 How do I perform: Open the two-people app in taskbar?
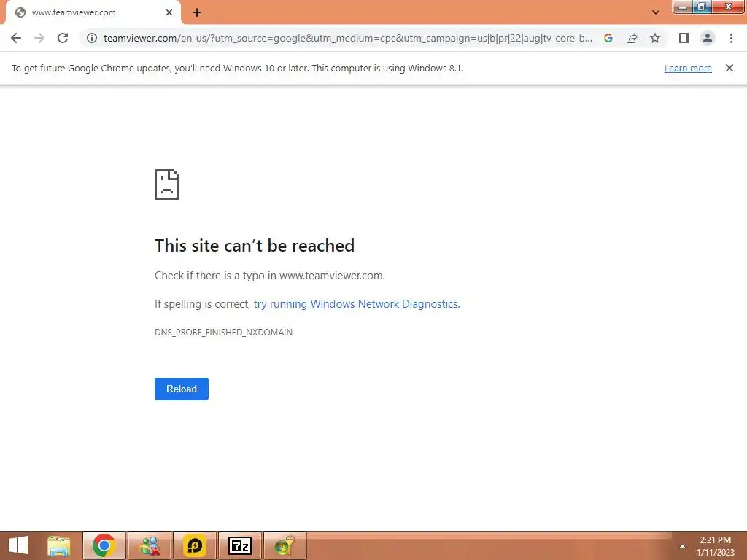pos(149,545)
